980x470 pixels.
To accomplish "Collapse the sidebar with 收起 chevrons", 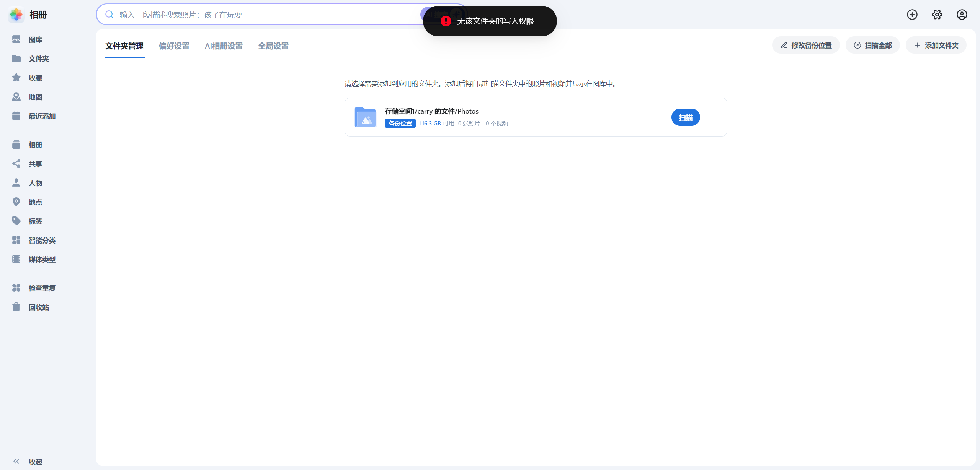I will [16, 462].
